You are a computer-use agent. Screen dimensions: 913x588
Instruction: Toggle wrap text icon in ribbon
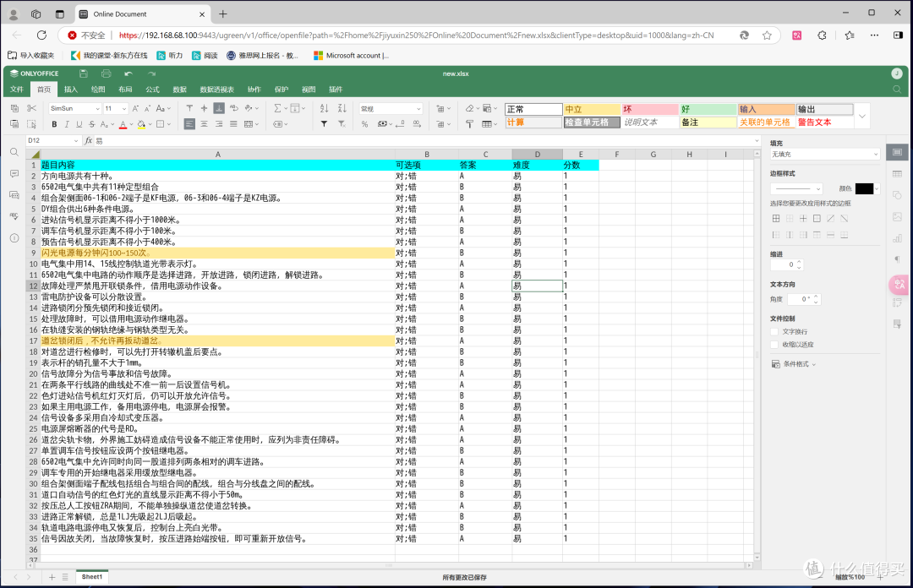[234, 108]
